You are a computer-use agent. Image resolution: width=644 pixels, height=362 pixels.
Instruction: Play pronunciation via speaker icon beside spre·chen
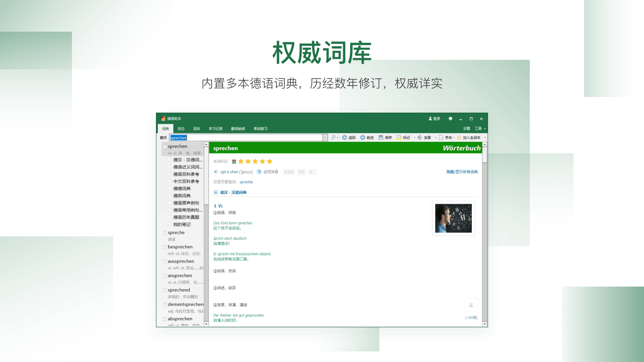[216, 172]
